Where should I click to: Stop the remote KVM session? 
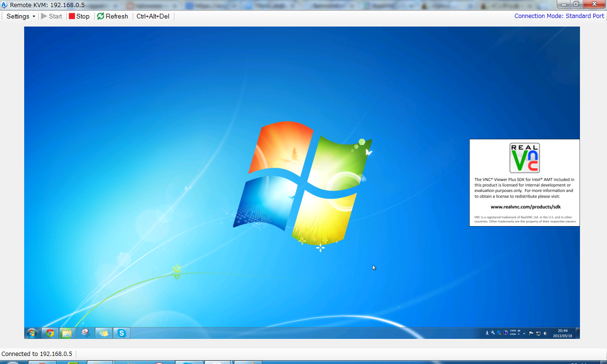[x=79, y=16]
